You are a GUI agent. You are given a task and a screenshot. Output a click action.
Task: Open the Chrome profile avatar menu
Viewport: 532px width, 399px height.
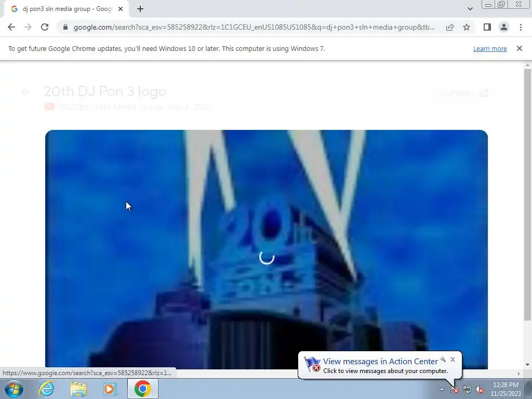click(504, 27)
